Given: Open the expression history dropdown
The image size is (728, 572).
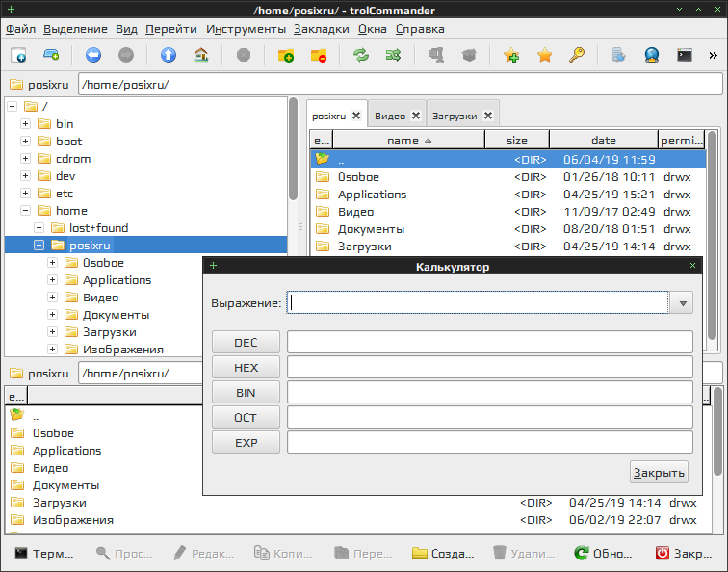Looking at the screenshot, I should pos(683,303).
